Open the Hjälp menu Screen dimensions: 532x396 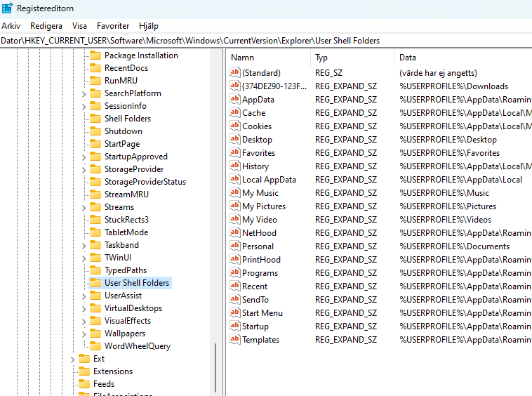[149, 26]
